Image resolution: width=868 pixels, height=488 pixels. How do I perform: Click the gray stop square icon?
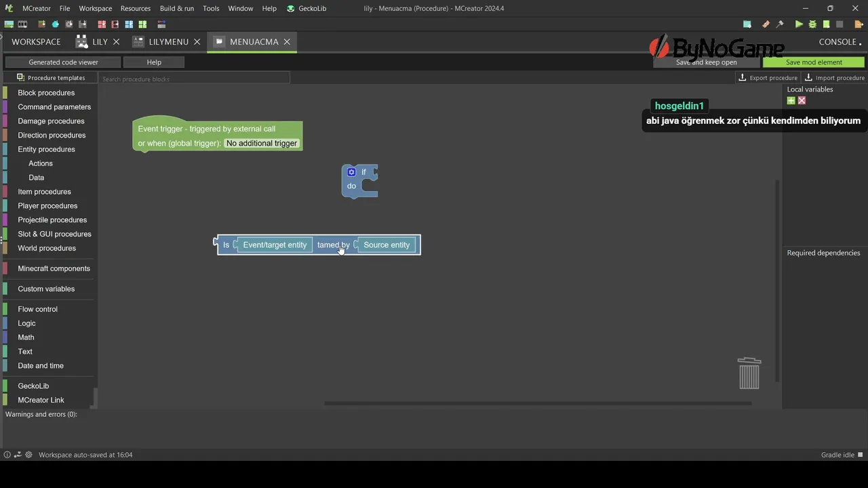tap(840, 24)
